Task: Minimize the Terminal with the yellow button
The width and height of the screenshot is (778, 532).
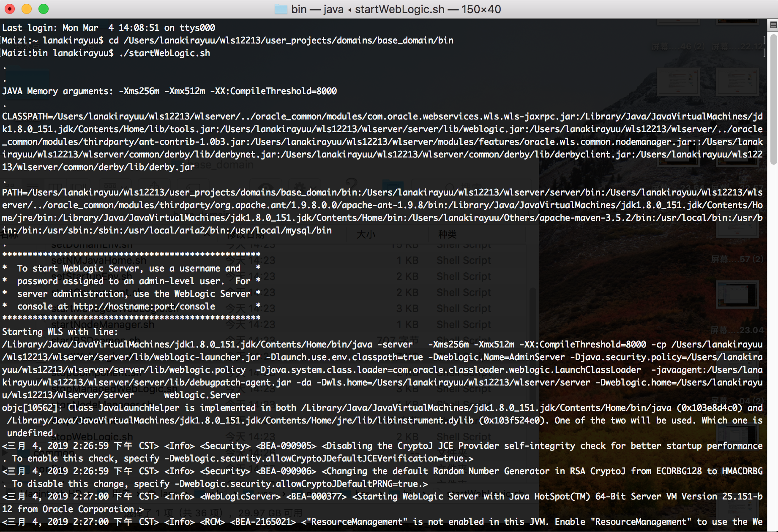Action: [x=27, y=9]
